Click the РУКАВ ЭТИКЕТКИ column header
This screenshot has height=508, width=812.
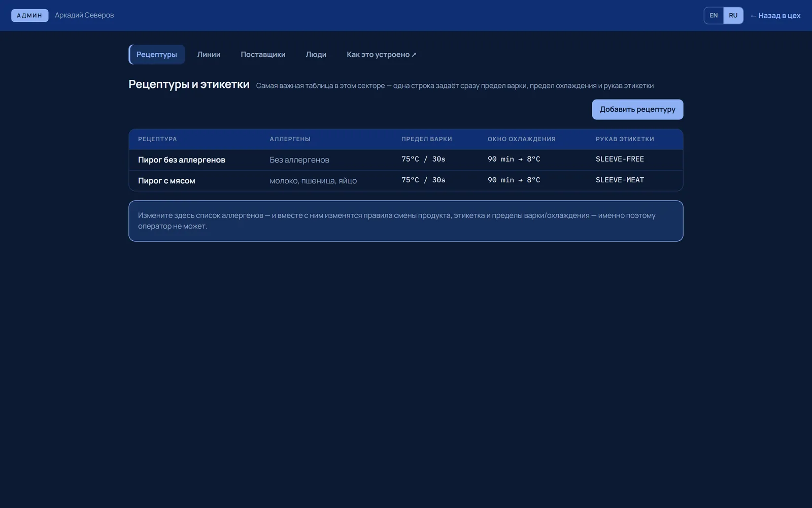[x=625, y=139]
